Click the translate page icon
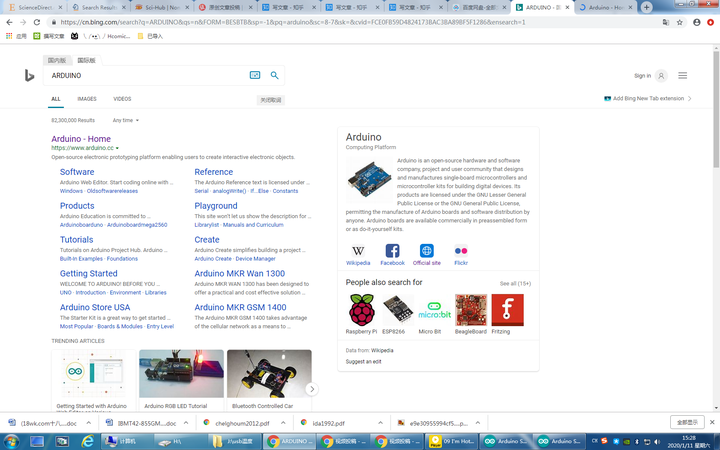720x450 pixels. click(665, 22)
